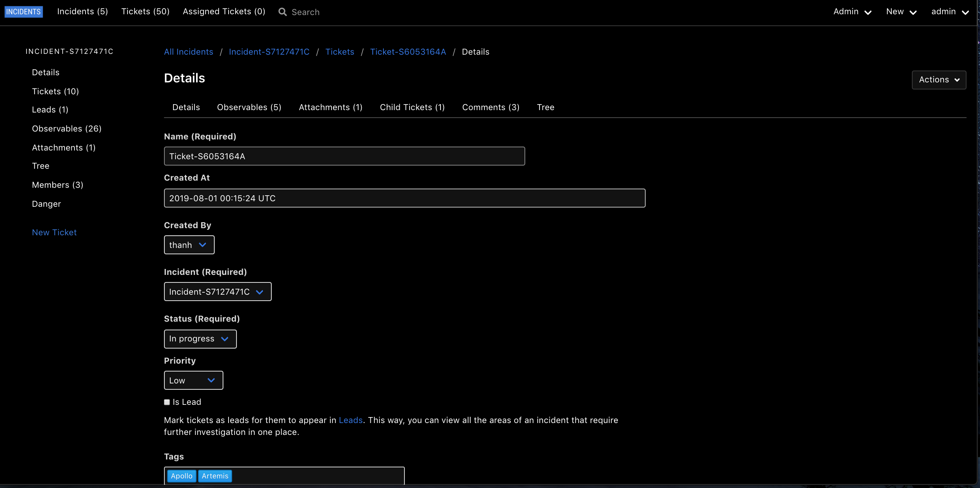The width and height of the screenshot is (980, 488).
Task: Follow the Leads link in description
Action: click(351, 420)
